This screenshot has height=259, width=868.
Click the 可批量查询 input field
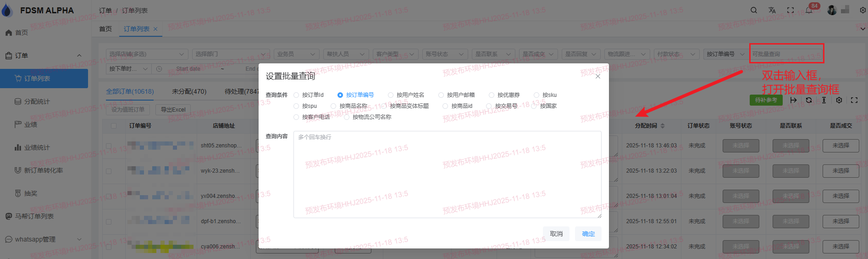(786, 54)
